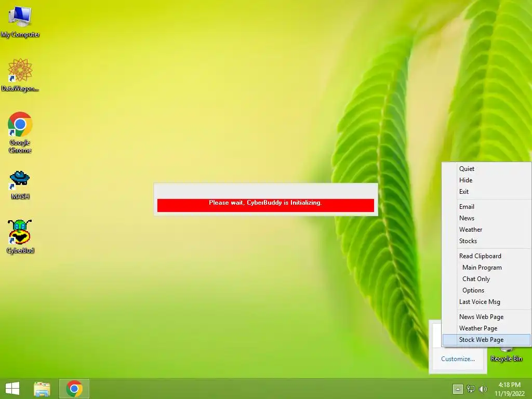Click the red CyberBuddy Initializing banner
The width and height of the screenshot is (532, 399).
click(265, 205)
